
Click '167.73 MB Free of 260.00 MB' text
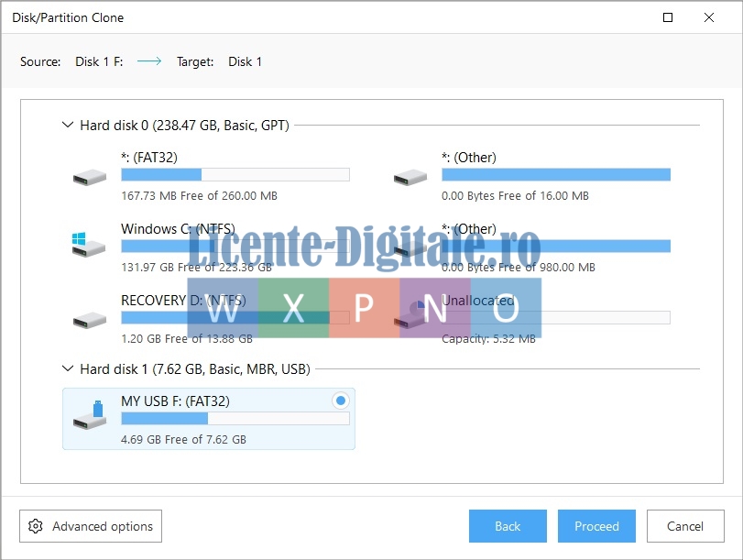tap(199, 195)
